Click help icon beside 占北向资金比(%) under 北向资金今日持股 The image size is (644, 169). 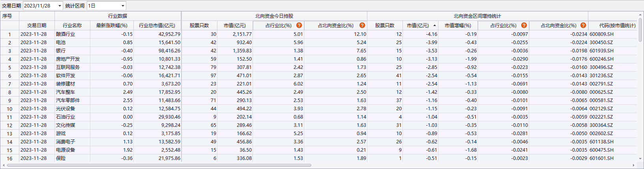point(362,25)
